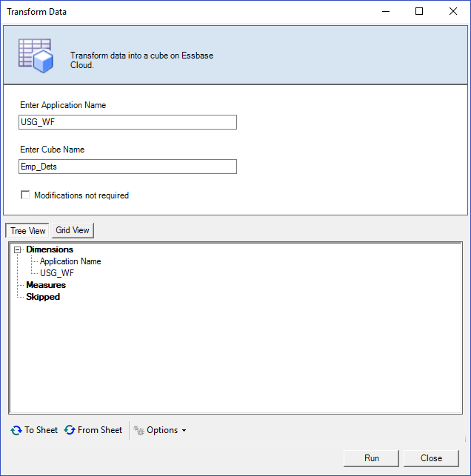Image resolution: width=471 pixels, height=476 pixels.
Task: Open the Options dropdown arrow
Action: (184, 431)
